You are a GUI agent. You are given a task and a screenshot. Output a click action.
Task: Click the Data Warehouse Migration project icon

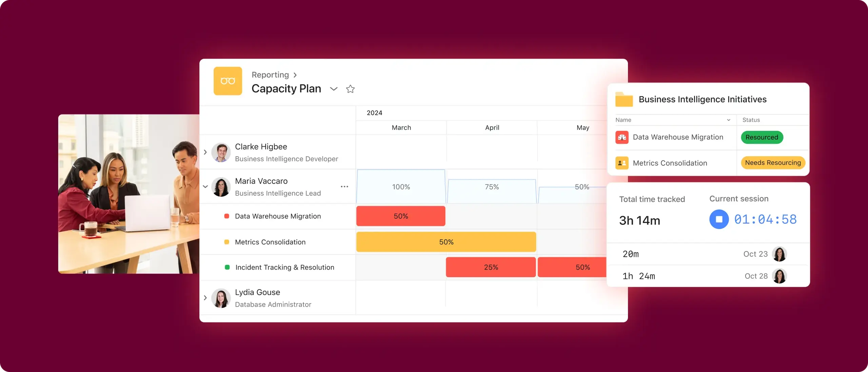622,137
